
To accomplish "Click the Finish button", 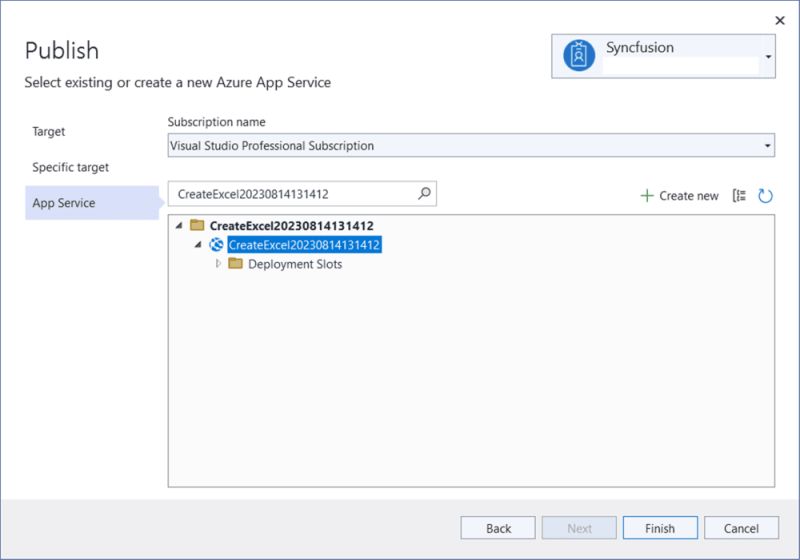I will point(660,528).
